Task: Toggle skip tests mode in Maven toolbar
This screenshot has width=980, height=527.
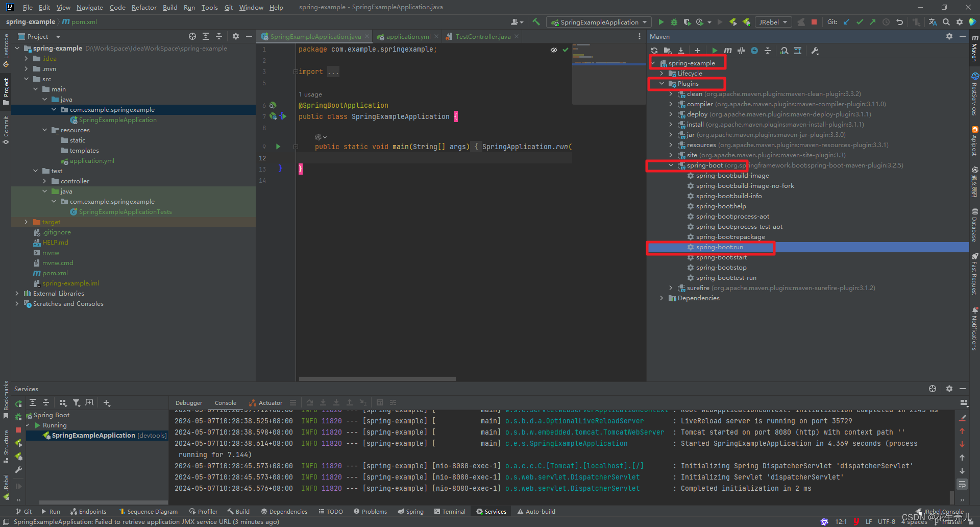Action: click(x=754, y=51)
